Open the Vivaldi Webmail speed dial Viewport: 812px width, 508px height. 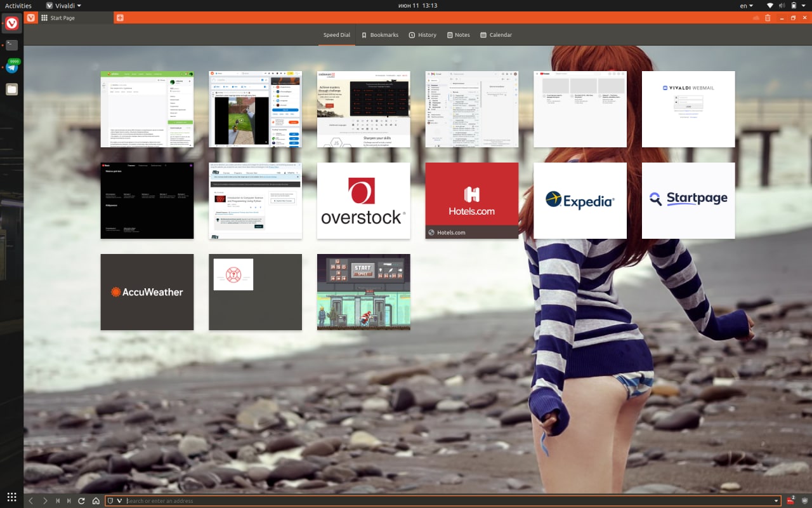688,109
